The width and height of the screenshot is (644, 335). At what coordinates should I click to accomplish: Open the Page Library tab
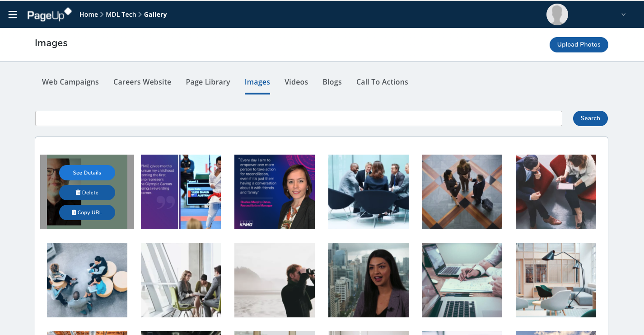click(x=208, y=82)
